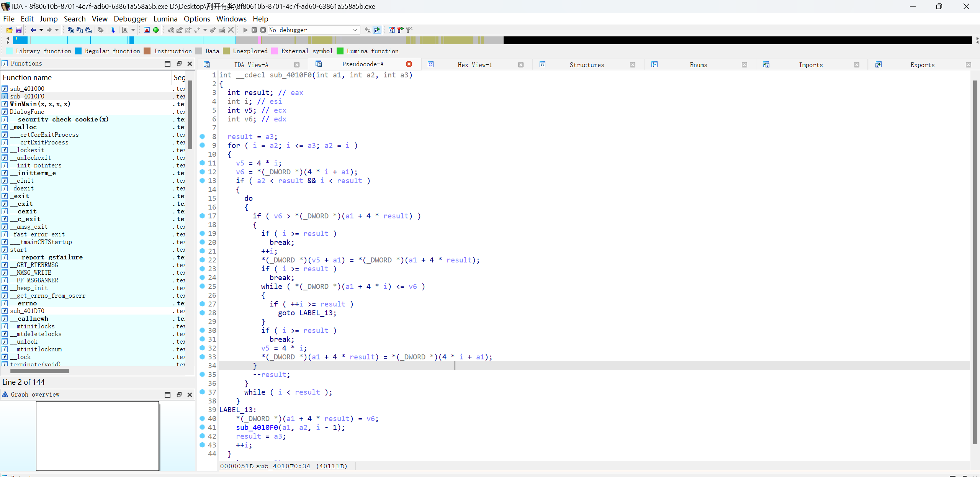Image resolution: width=980 pixels, height=477 pixels.
Task: Click the Save database icon
Action: click(18, 30)
